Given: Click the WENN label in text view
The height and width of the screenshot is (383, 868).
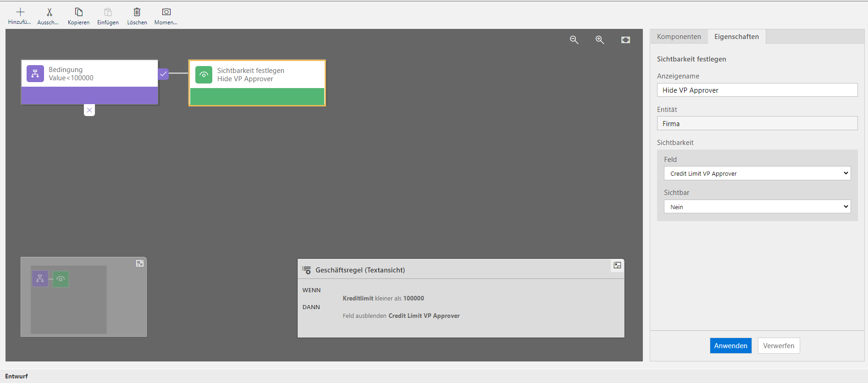Looking at the screenshot, I should point(311,290).
